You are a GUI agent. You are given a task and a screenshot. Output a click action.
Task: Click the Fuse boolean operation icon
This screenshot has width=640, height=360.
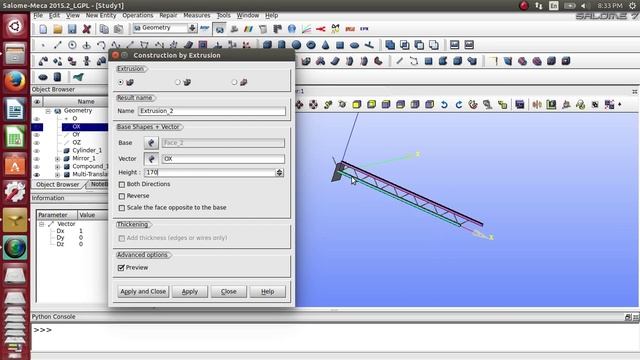point(390,45)
